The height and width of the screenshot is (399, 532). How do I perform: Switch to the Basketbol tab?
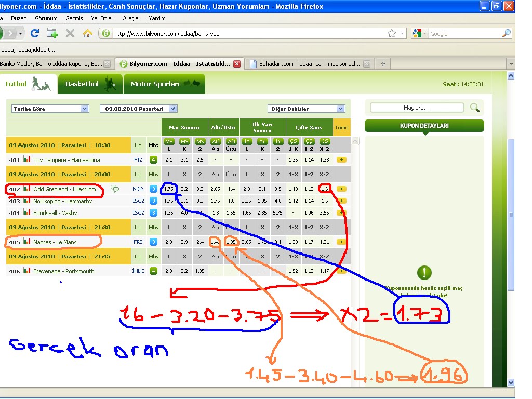(90, 84)
